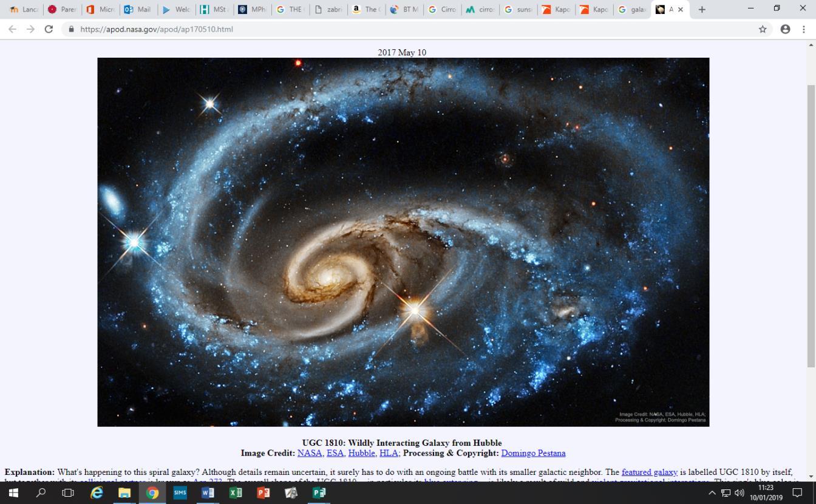The height and width of the screenshot is (504, 816).
Task: Switch to the MSt tab
Action: (x=213, y=9)
